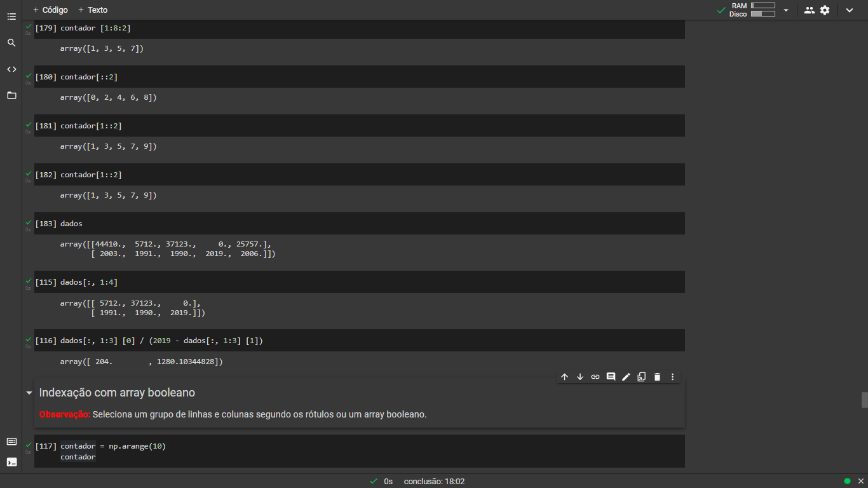Run cell [115] using its checkmark gutter
This screenshot has width=868, height=488.
28,281
